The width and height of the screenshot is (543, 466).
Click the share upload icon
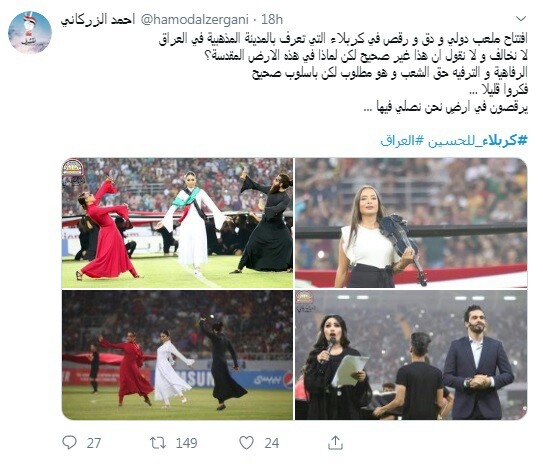coord(335,442)
